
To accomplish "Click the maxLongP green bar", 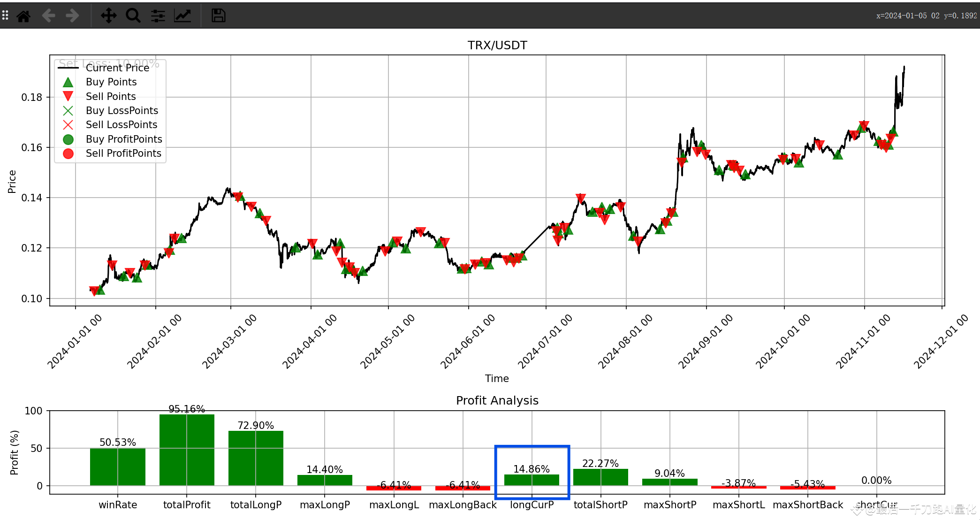I will 325,480.
